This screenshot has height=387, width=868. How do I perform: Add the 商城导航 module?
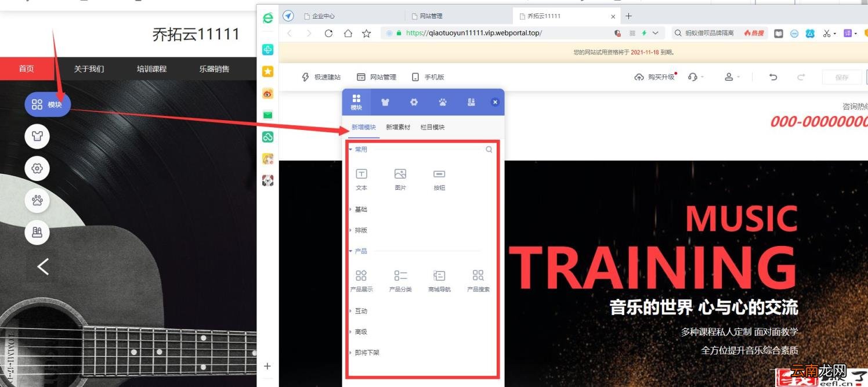(439, 281)
